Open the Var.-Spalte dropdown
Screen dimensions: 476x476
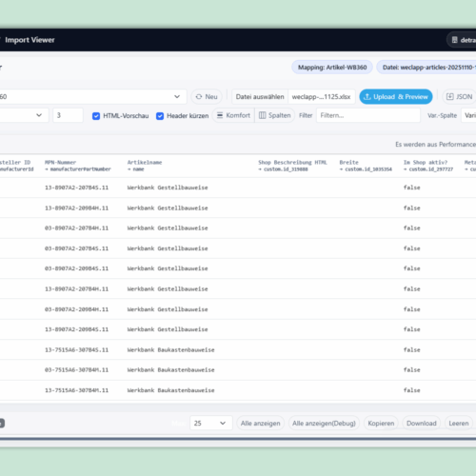tap(468, 115)
